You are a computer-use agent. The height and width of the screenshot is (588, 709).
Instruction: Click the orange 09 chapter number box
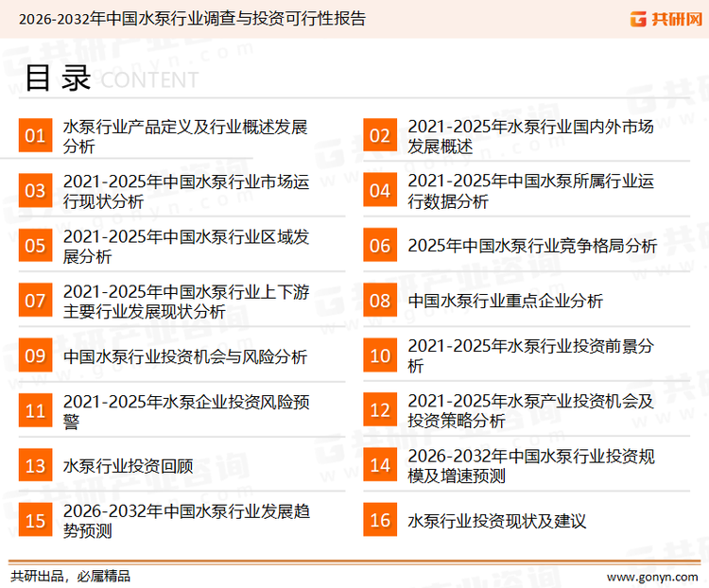click(35, 355)
